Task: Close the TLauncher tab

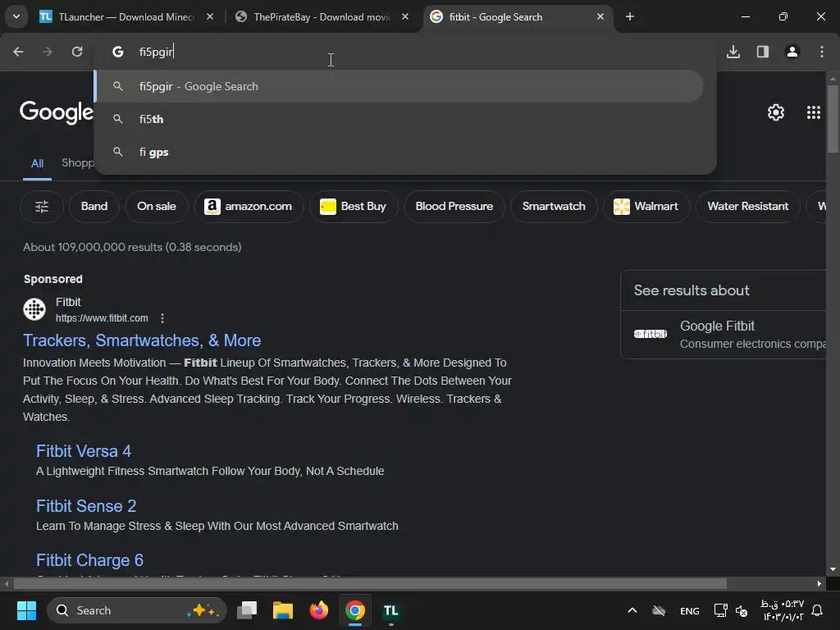Action: [210, 16]
